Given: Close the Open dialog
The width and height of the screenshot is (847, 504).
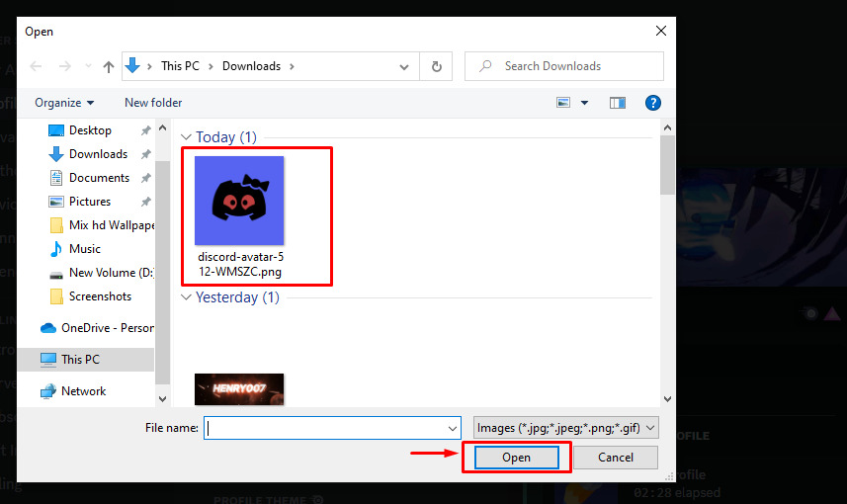Looking at the screenshot, I should [660, 31].
